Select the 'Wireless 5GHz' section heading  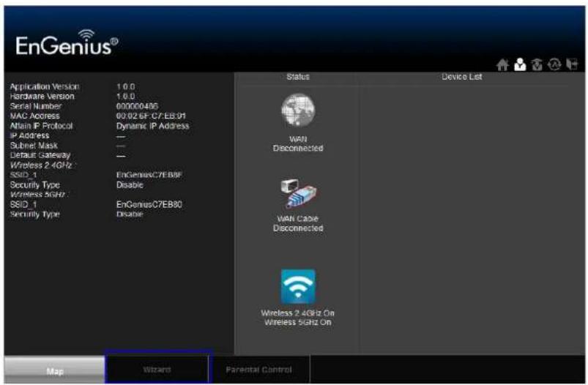(x=39, y=195)
